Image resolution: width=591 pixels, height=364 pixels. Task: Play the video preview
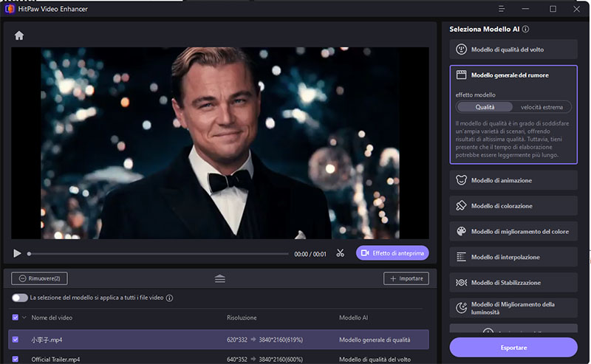[17, 253]
